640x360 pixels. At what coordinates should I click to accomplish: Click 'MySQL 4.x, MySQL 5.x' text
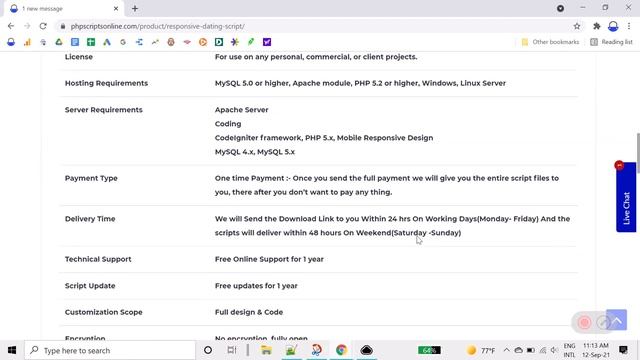click(x=255, y=152)
